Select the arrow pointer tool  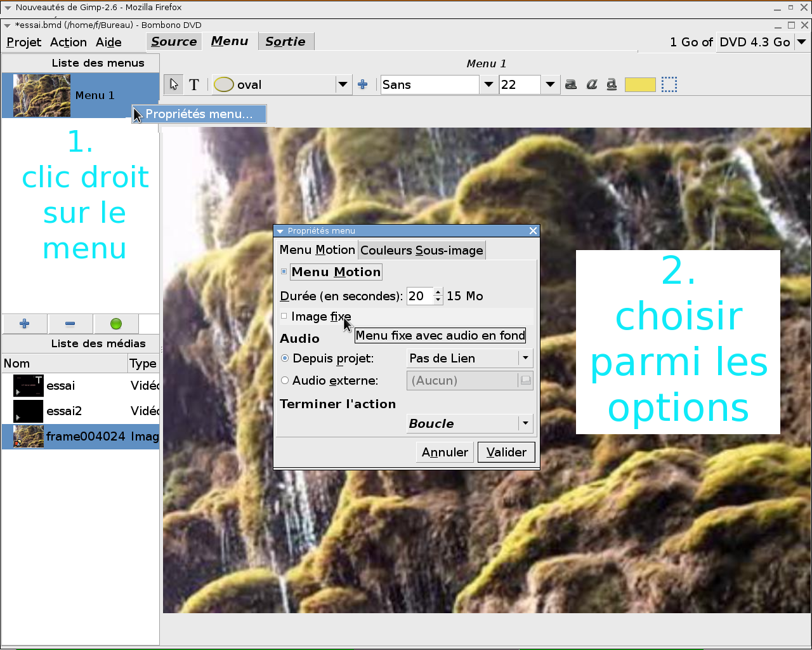(174, 84)
